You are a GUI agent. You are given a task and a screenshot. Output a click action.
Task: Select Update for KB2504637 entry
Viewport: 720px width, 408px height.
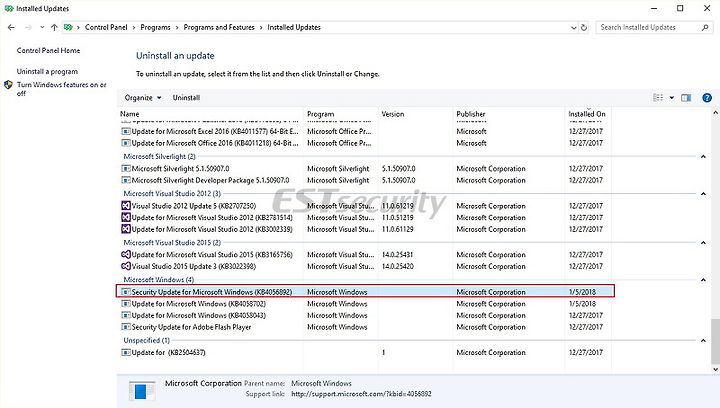(168, 352)
